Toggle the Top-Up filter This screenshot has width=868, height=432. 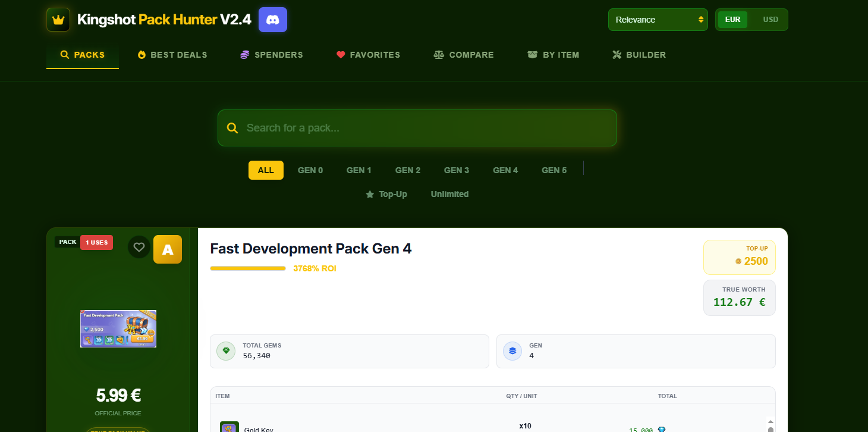(x=386, y=194)
